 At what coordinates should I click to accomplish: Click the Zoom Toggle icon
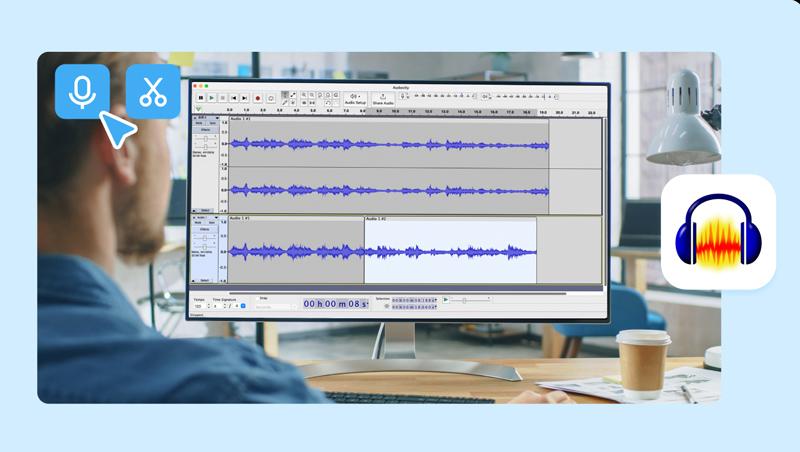coord(336,95)
